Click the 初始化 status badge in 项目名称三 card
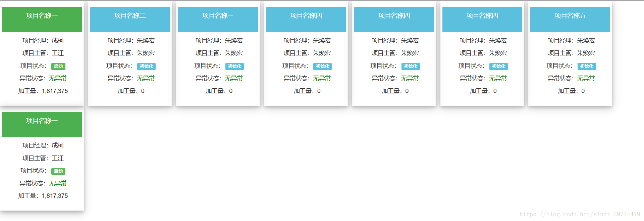The image size is (644, 221). click(234, 67)
